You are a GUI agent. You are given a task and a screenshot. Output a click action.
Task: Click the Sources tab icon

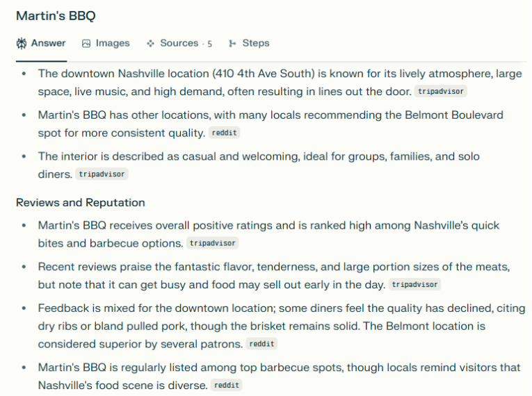(150, 43)
